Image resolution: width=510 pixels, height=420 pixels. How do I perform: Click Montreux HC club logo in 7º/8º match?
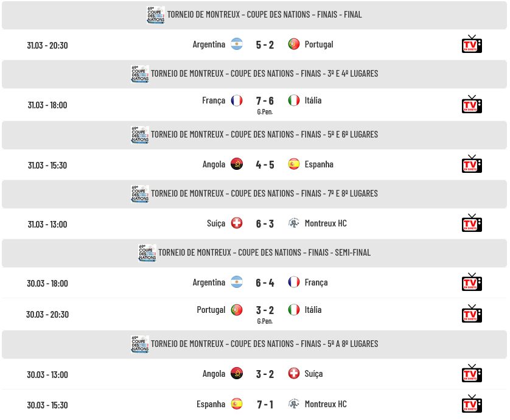pyautogui.click(x=294, y=223)
